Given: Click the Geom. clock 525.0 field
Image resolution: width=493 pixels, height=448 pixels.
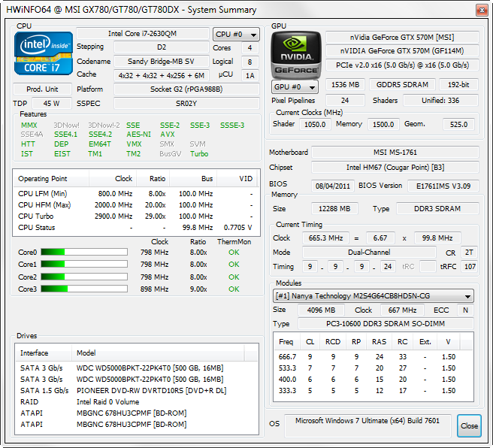Looking at the screenshot, I should 458,125.
